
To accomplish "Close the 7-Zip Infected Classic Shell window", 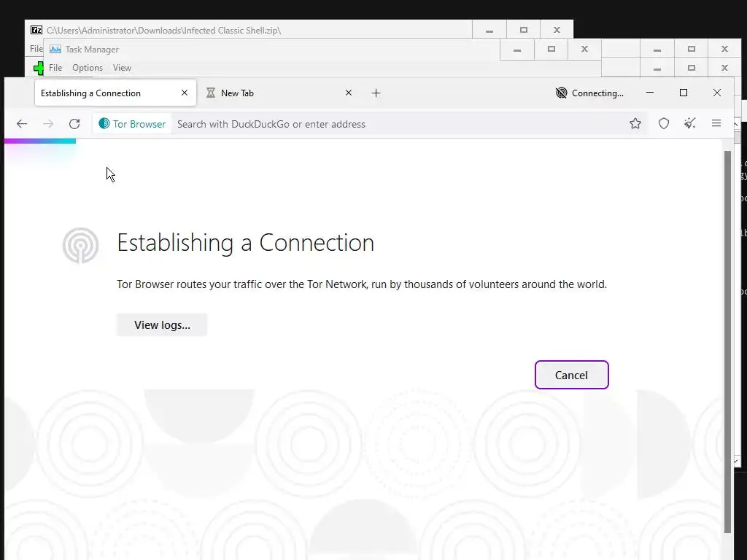I will click(x=557, y=30).
